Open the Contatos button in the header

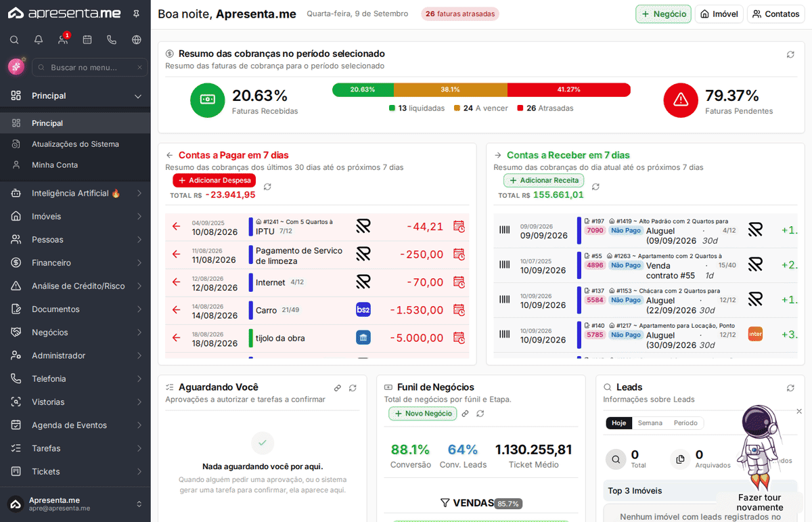coord(775,14)
